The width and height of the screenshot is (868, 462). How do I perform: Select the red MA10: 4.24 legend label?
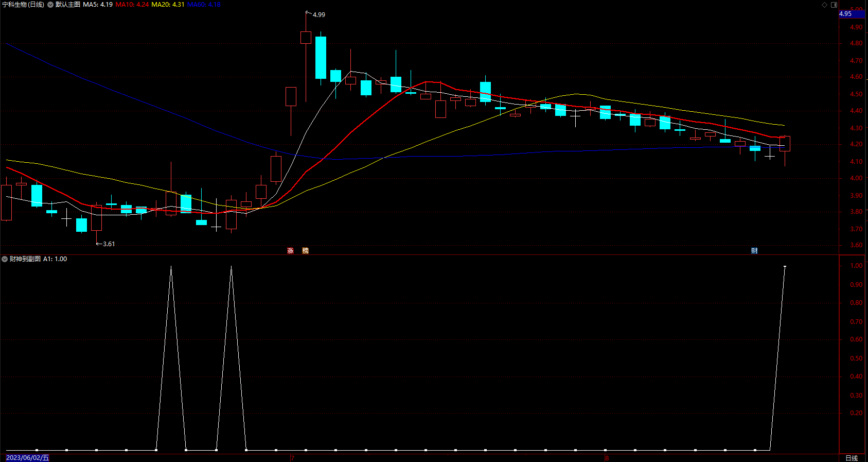click(132, 5)
